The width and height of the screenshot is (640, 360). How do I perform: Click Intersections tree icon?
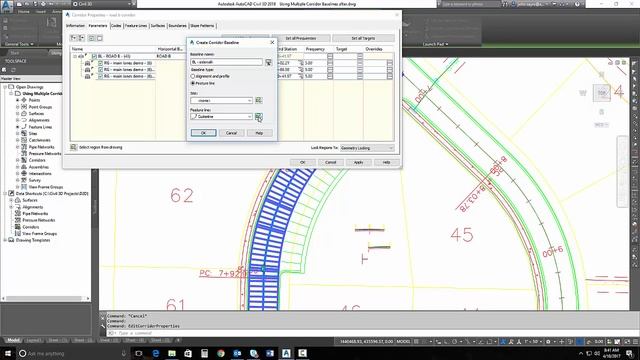pos(24,173)
